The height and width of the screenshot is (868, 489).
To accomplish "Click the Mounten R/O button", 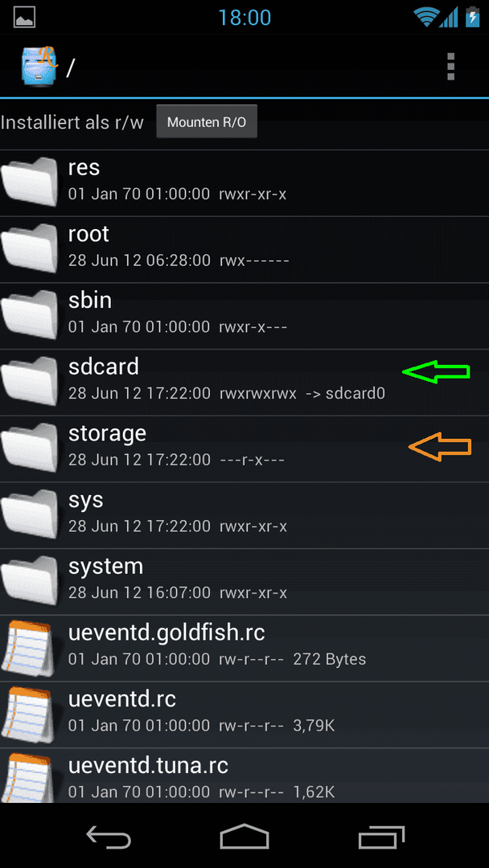I will 207,122.
